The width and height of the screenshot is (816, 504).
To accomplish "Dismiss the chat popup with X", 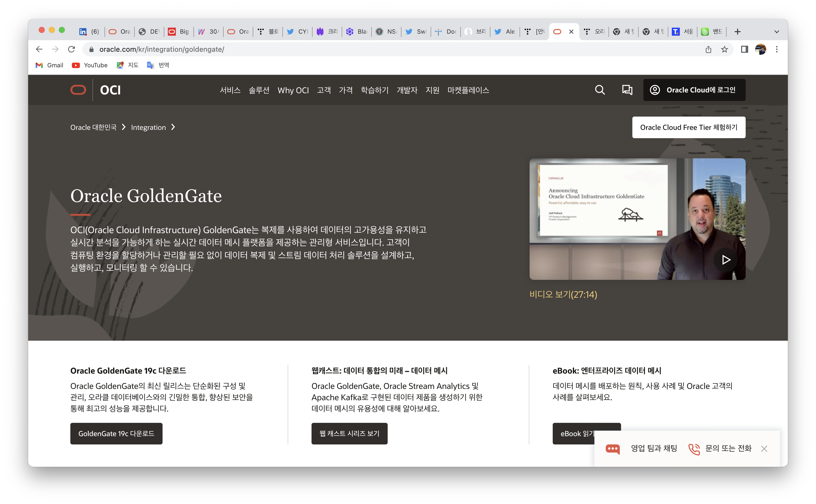I will [764, 449].
